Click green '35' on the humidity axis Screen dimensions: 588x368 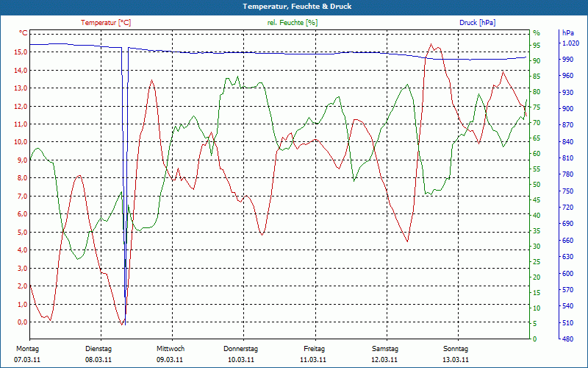point(537,231)
